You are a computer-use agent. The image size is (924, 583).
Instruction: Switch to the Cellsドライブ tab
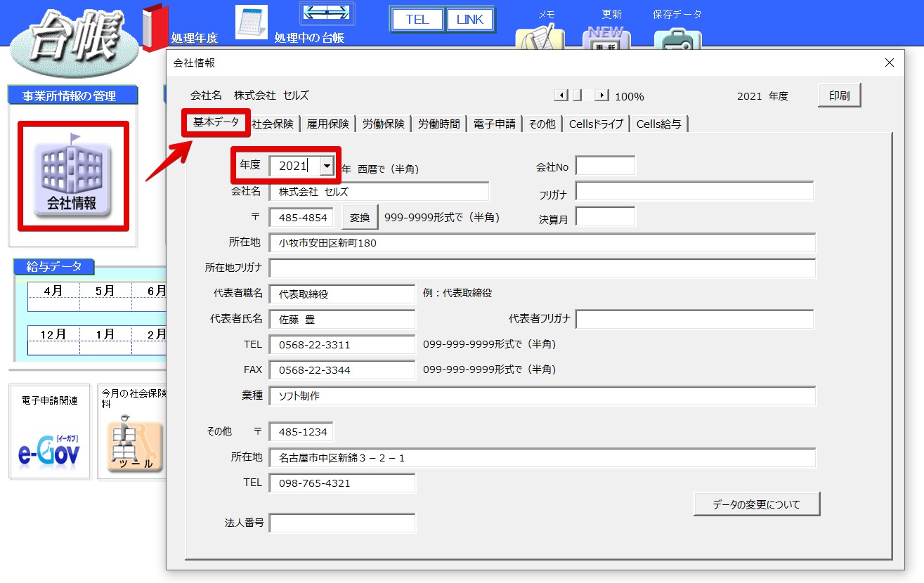click(x=596, y=124)
